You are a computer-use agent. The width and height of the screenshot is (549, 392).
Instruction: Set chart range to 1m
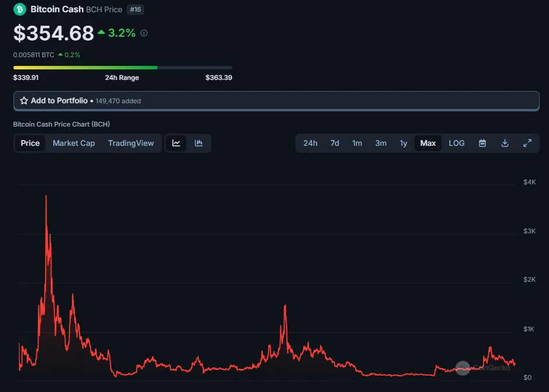pos(357,143)
